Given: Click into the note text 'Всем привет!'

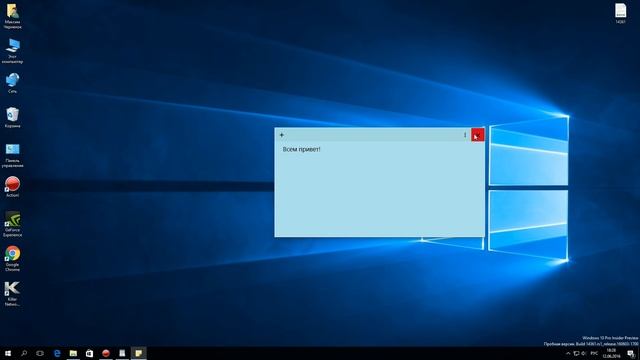Looking at the screenshot, I should [302, 149].
